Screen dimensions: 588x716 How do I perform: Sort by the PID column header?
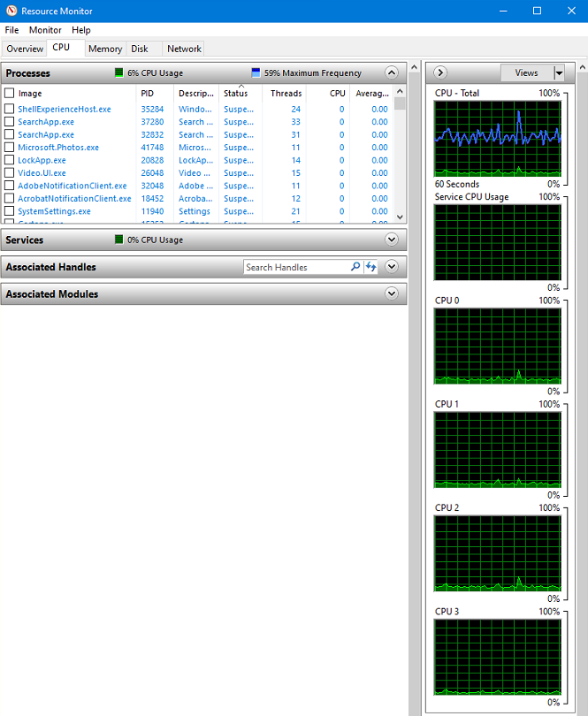[x=155, y=93]
